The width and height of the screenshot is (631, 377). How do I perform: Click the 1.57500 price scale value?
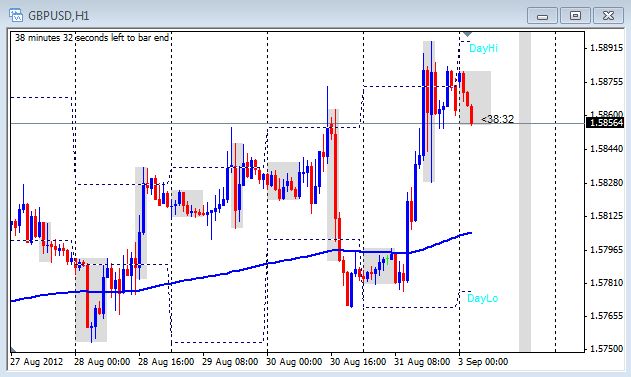point(606,348)
